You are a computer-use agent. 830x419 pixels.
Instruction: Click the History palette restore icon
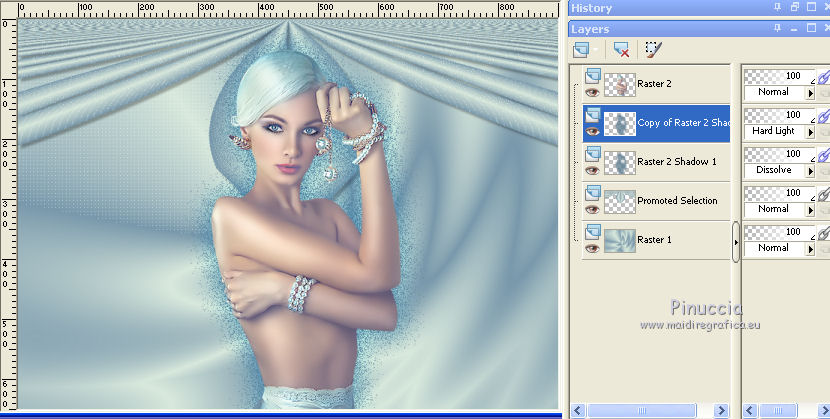pos(795,7)
